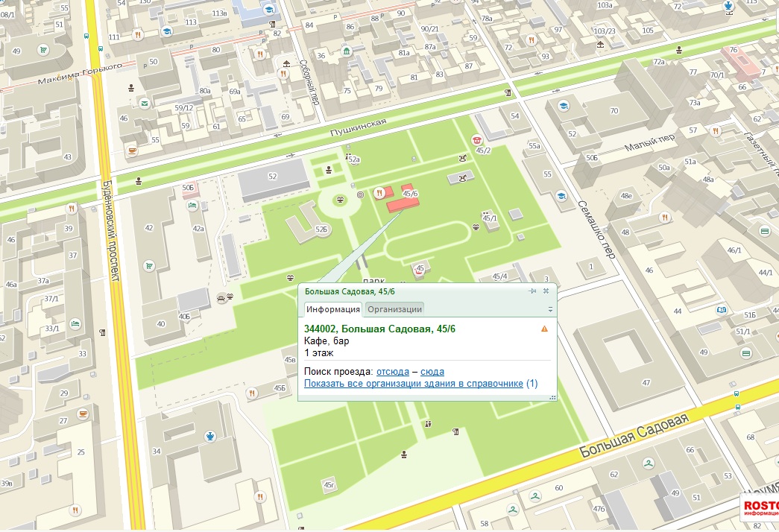Pin the Большая Садовая 45/6 info popup
Image resolution: width=779 pixels, height=532 pixels.
[x=533, y=291]
